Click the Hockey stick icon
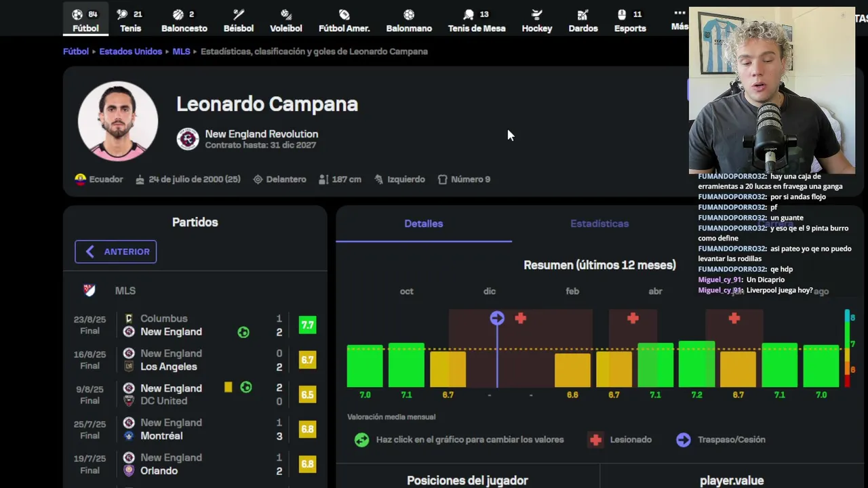Image resolution: width=868 pixels, height=488 pixels. [537, 14]
